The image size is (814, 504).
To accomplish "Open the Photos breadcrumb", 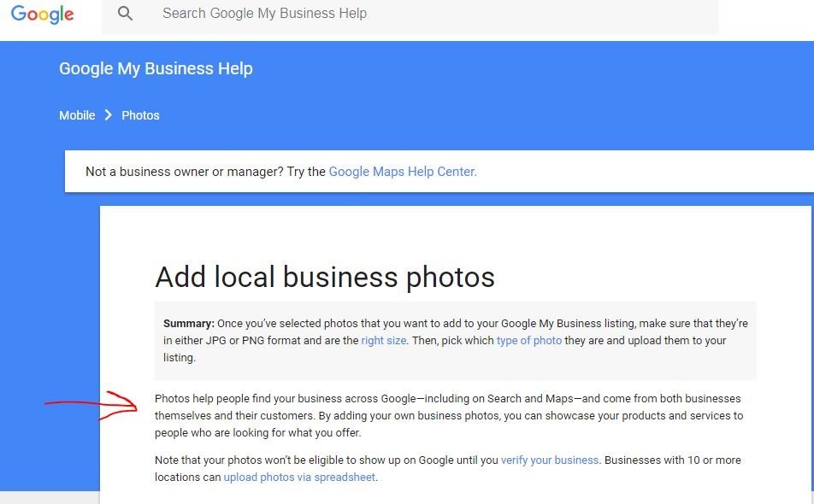I will click(140, 115).
